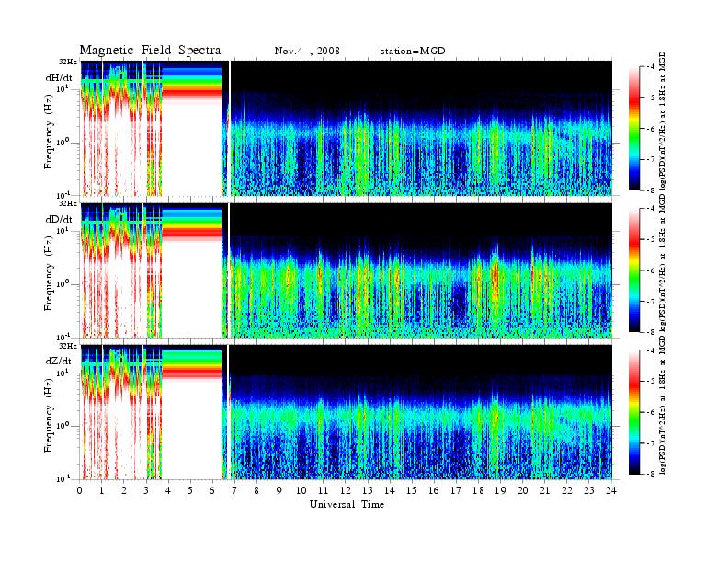This screenshot has width=728, height=563.
Task: Select the dD/dt panel color bar
Action: pyautogui.click(x=634, y=270)
